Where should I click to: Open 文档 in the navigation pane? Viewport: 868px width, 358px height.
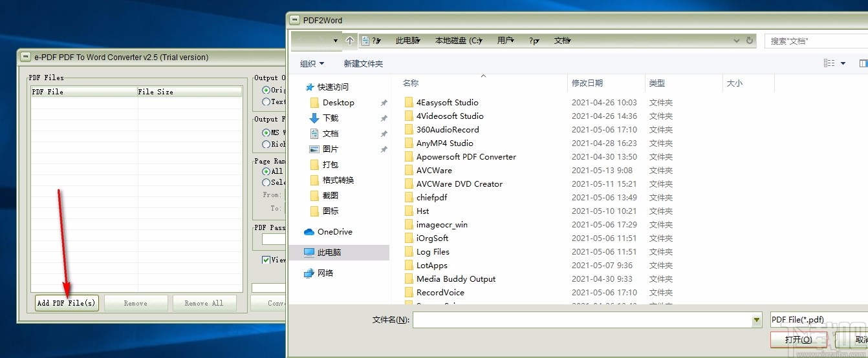coord(331,133)
